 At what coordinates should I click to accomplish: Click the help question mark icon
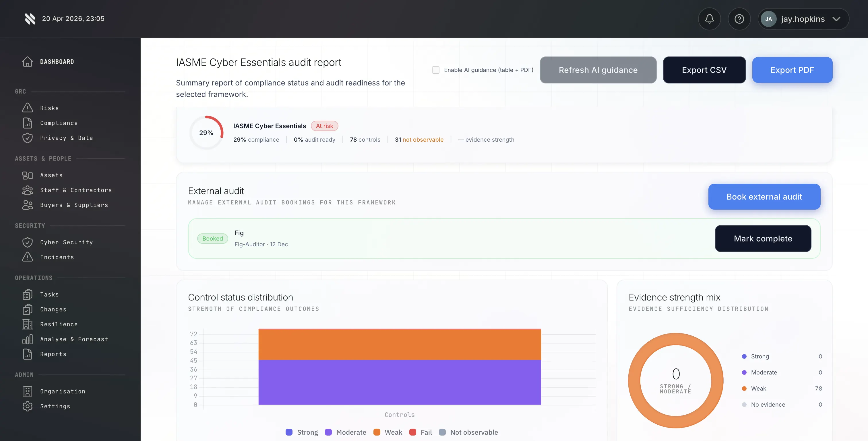pos(739,19)
